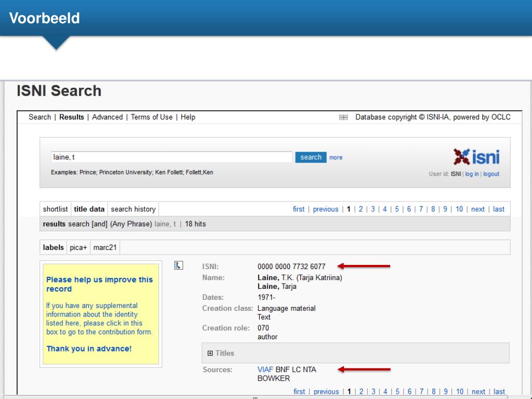532x399 pixels.
Task: Click the ISNI Search heading
Action: click(x=59, y=91)
